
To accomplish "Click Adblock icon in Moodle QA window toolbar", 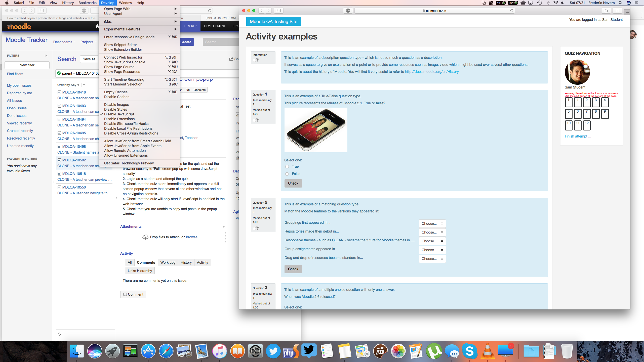I will pos(348,11).
